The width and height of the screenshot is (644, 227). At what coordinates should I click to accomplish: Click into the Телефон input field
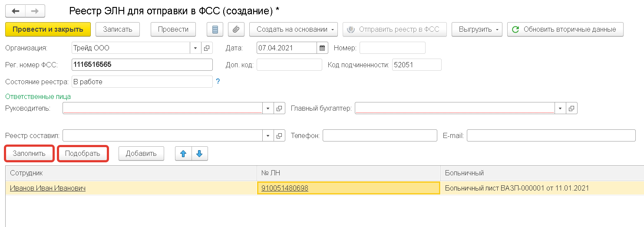(380, 135)
